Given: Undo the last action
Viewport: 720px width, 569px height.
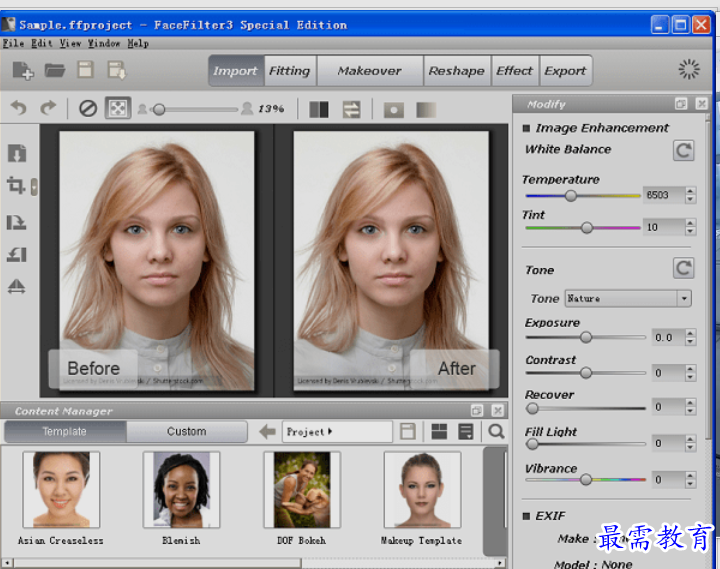Looking at the screenshot, I should click(x=19, y=108).
